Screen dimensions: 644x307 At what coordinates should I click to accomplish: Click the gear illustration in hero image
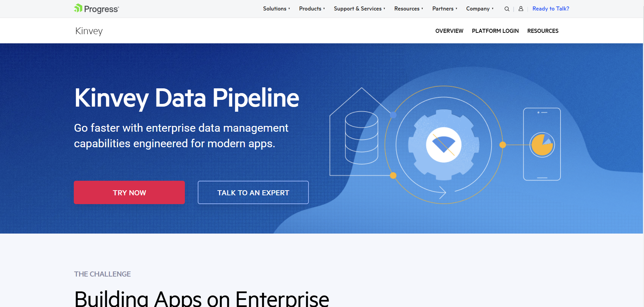(x=444, y=145)
